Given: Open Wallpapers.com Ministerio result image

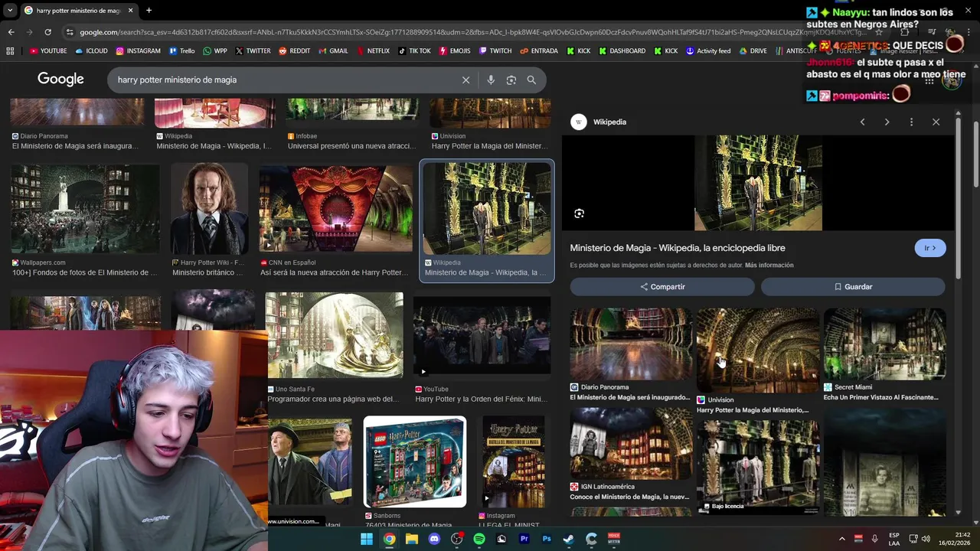Looking at the screenshot, I should pyautogui.click(x=85, y=210).
